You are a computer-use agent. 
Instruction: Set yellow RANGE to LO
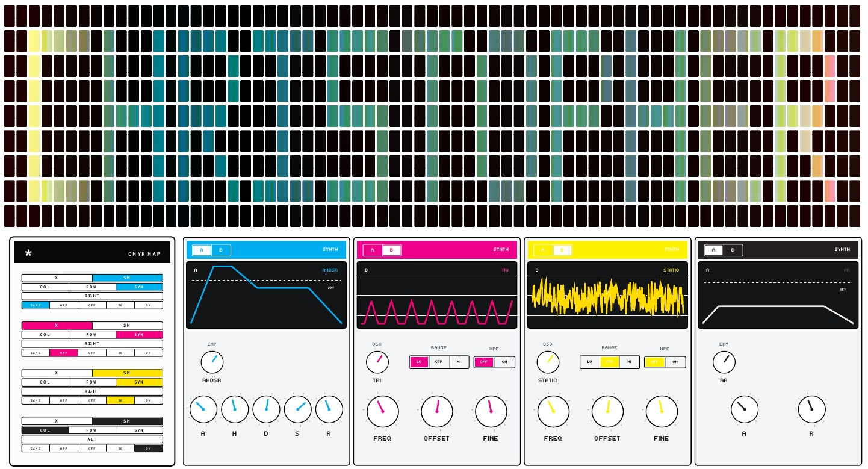tap(589, 362)
